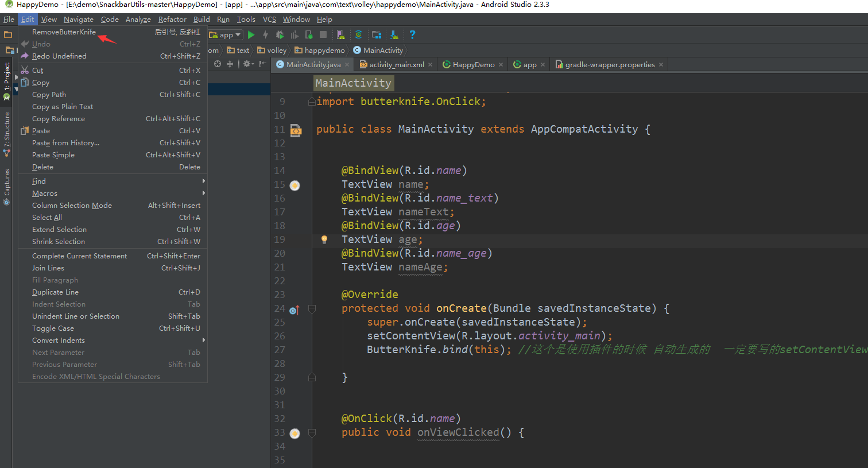Fold the onCreate method at its gutter marker

point(312,309)
